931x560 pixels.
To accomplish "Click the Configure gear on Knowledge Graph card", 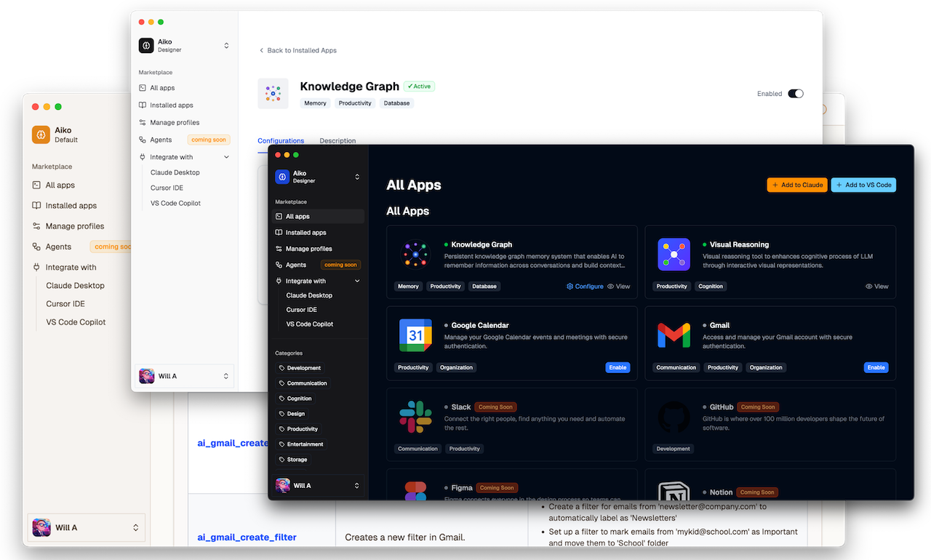I will pos(570,287).
